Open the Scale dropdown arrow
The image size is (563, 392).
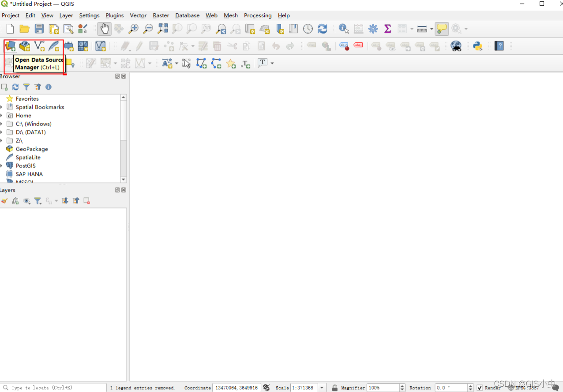[x=322, y=388]
